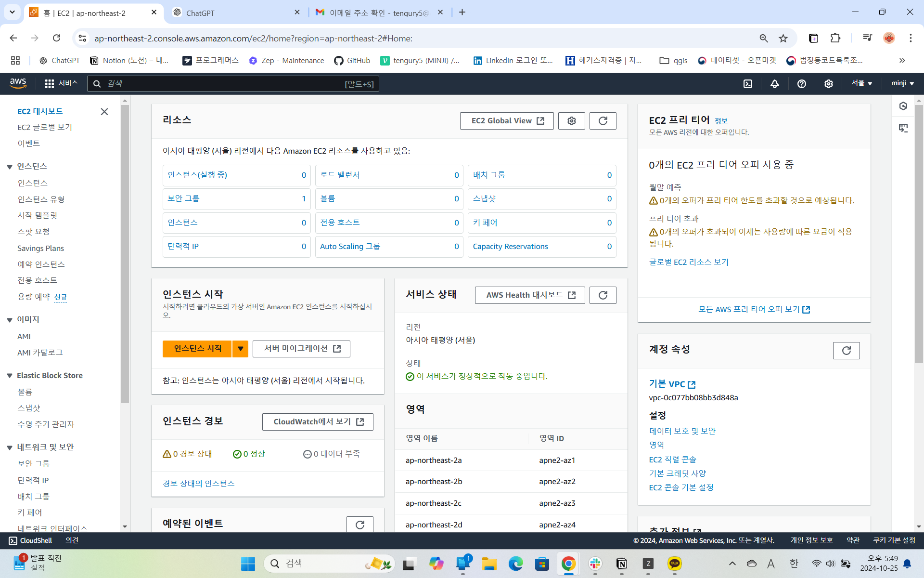Screen dimensions: 924x578
Task: Launch CloudShell from the top navigation bar
Action: pyautogui.click(x=748, y=84)
